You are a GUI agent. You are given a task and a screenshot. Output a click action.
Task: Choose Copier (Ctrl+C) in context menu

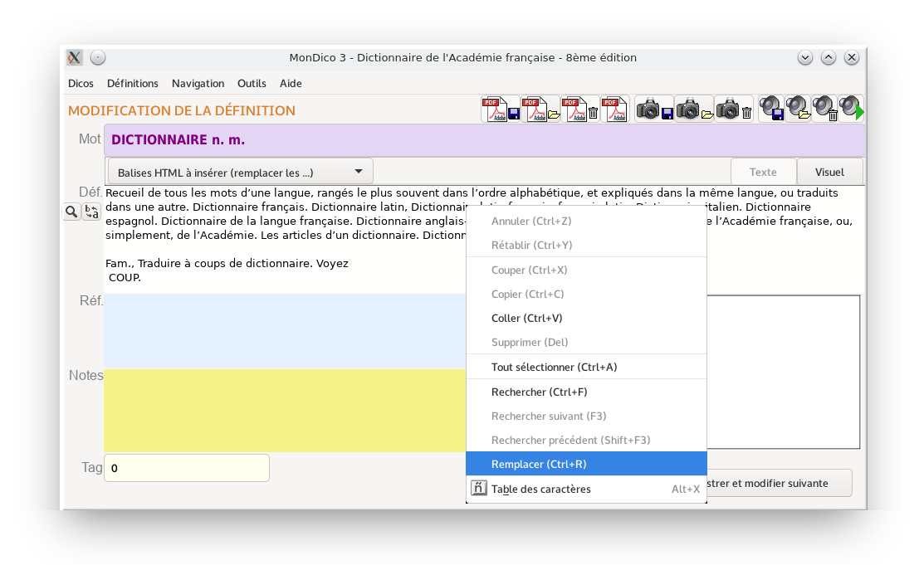(586, 294)
